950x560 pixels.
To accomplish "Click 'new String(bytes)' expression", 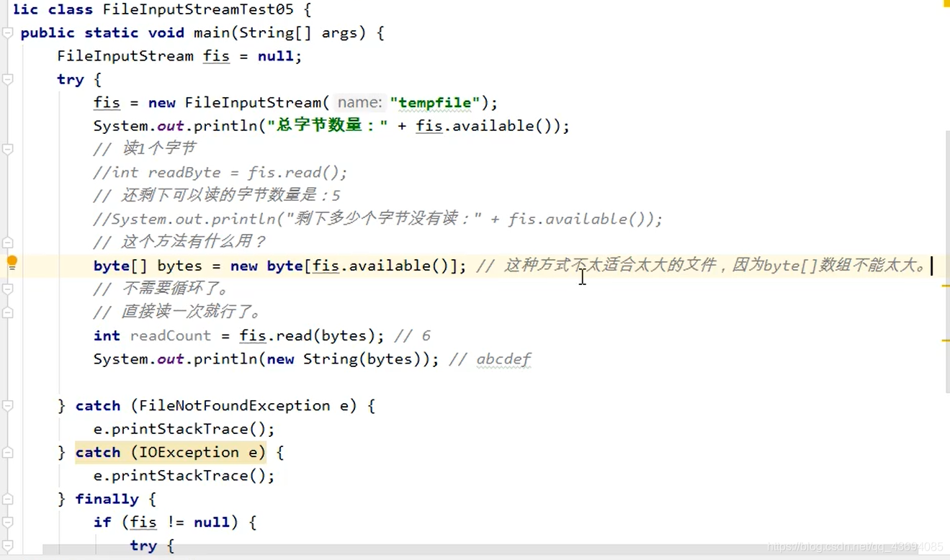I will (349, 358).
